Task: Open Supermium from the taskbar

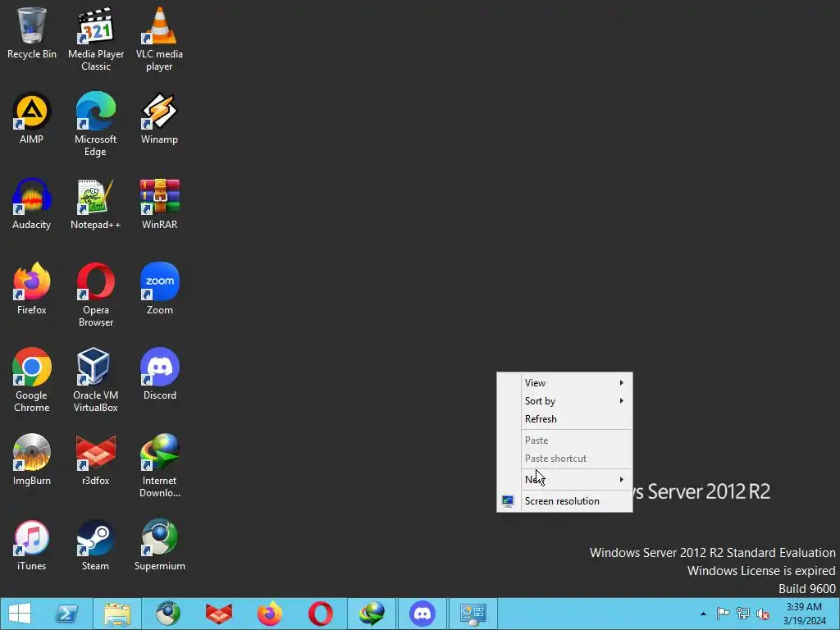Action: click(x=168, y=614)
